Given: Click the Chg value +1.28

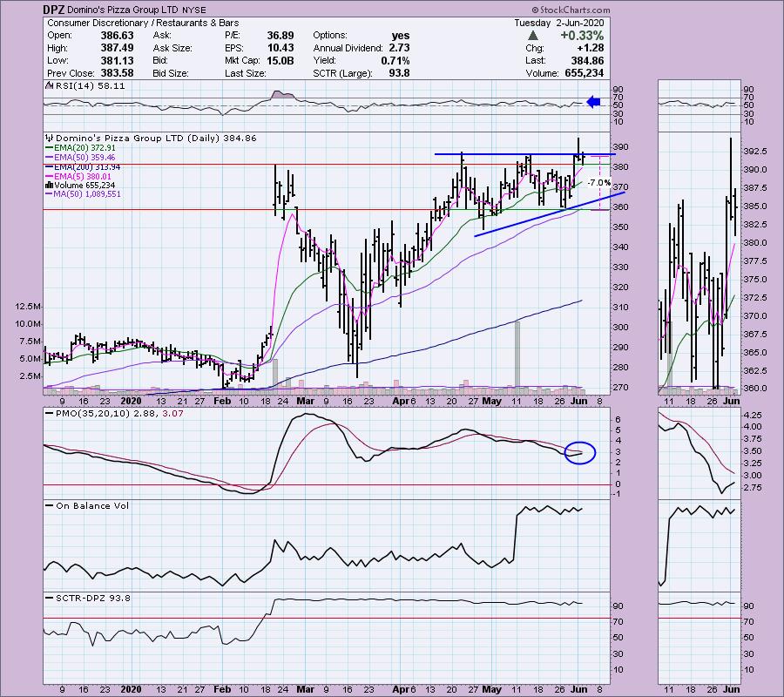Looking at the screenshot, I should coord(590,48).
